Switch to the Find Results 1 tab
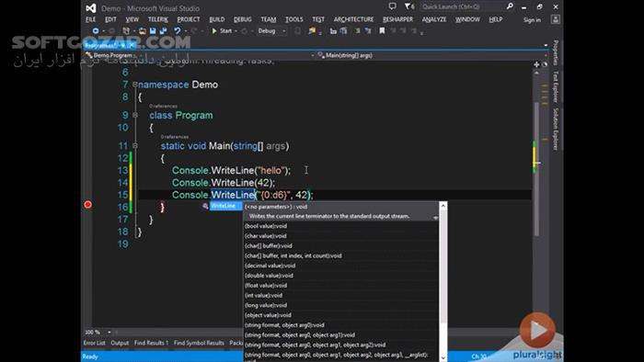The height and width of the screenshot is (362, 644). point(151,343)
